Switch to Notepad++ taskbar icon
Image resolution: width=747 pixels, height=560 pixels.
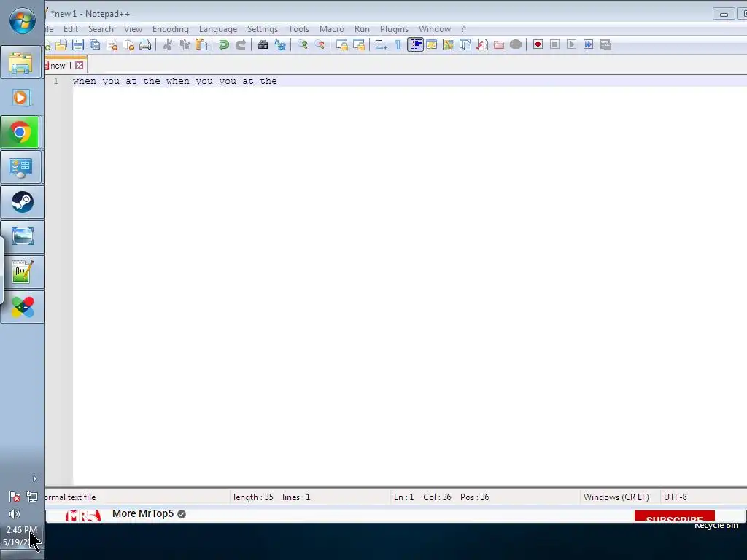click(22, 272)
